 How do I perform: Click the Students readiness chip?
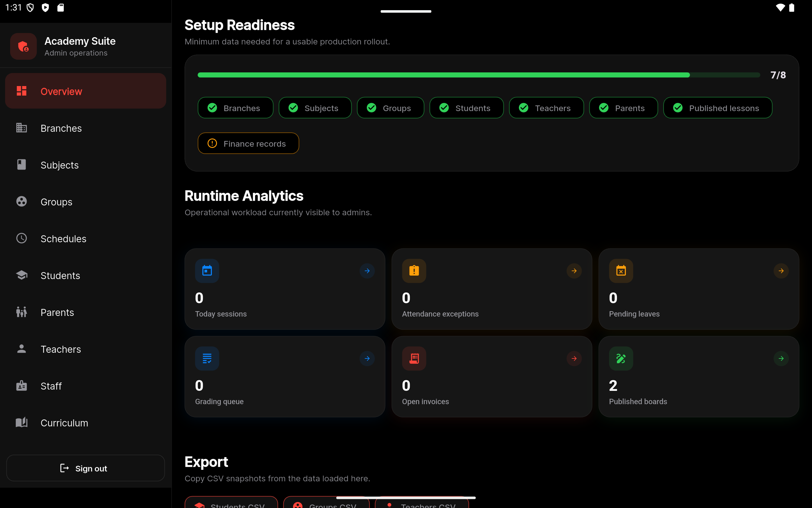[x=466, y=108]
